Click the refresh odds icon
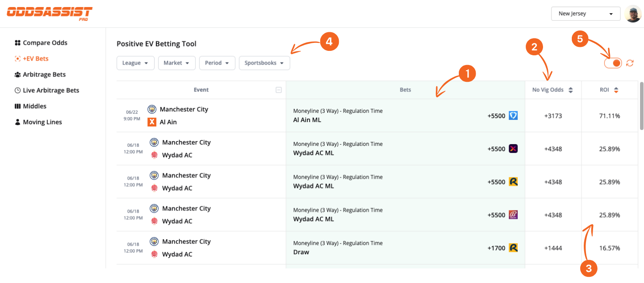 pos(629,63)
